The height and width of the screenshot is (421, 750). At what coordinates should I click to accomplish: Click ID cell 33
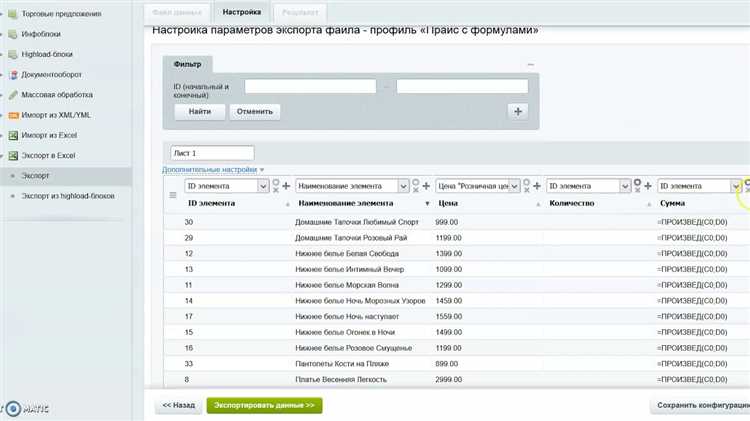click(x=188, y=364)
